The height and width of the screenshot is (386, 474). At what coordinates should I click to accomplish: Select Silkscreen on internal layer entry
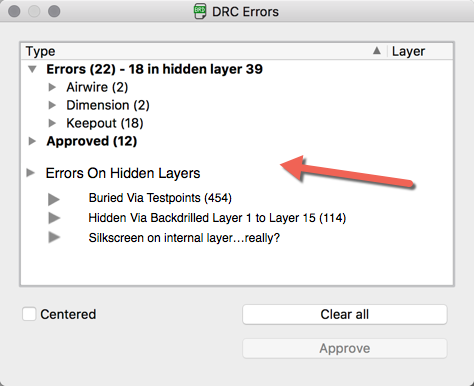(x=184, y=238)
